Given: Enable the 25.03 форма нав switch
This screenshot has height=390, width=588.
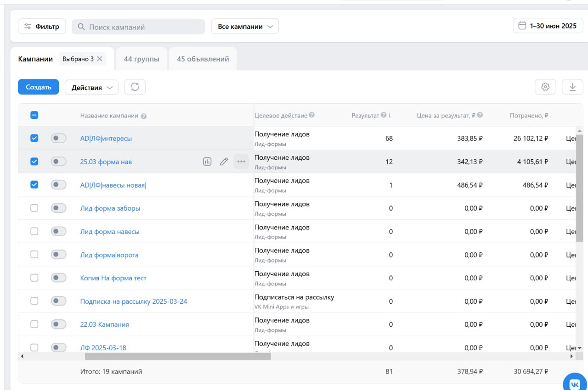Looking at the screenshot, I should (58, 162).
